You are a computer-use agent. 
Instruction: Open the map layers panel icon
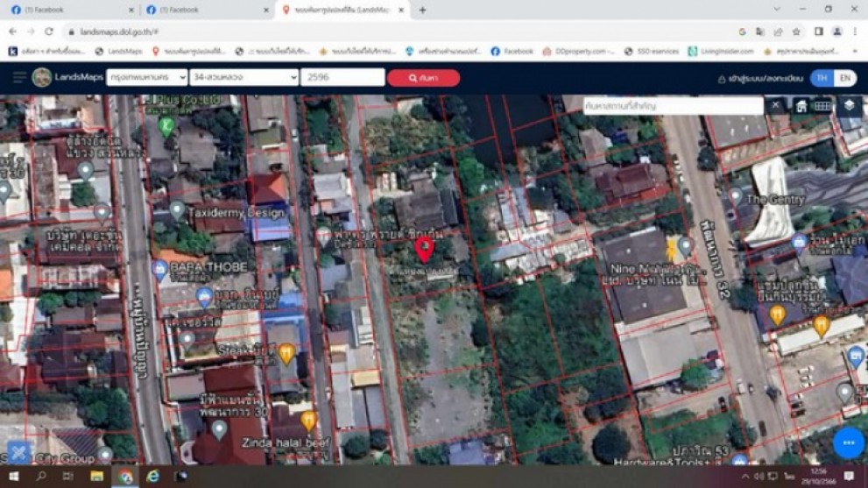tap(849, 106)
